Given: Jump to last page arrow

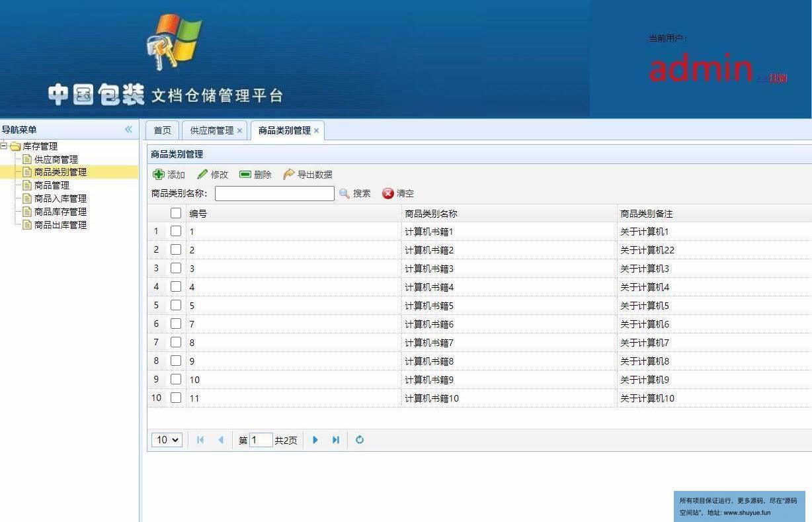Looking at the screenshot, I should click(336, 440).
